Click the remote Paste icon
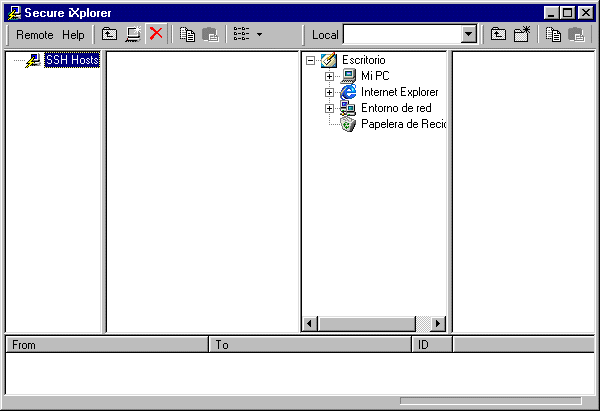The height and width of the screenshot is (411, 600). 210,34
